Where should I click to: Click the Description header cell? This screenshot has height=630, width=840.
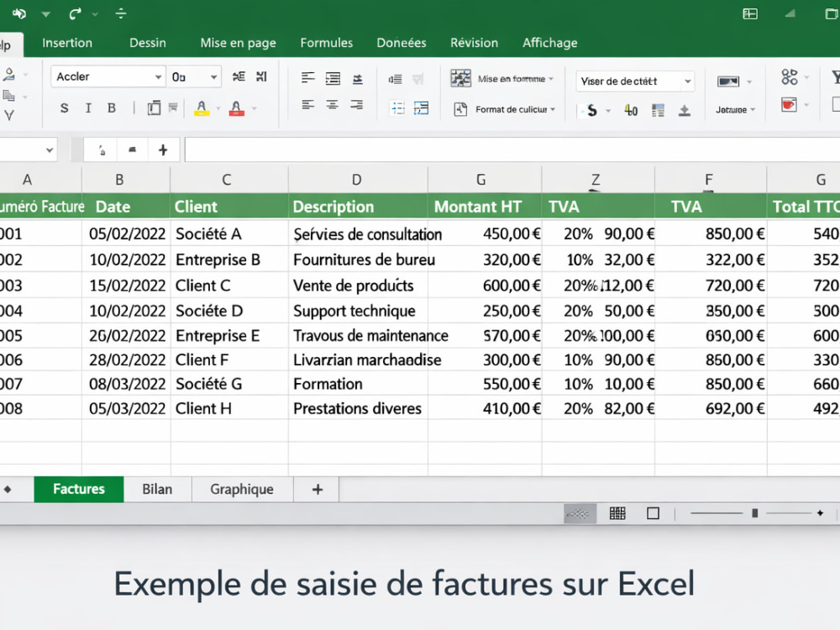pyautogui.click(x=358, y=207)
